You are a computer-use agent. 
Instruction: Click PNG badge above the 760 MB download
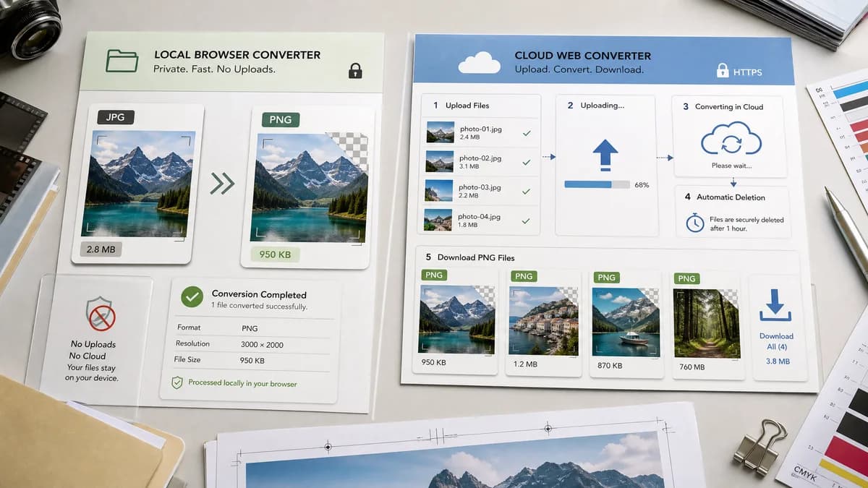pyautogui.click(x=686, y=278)
